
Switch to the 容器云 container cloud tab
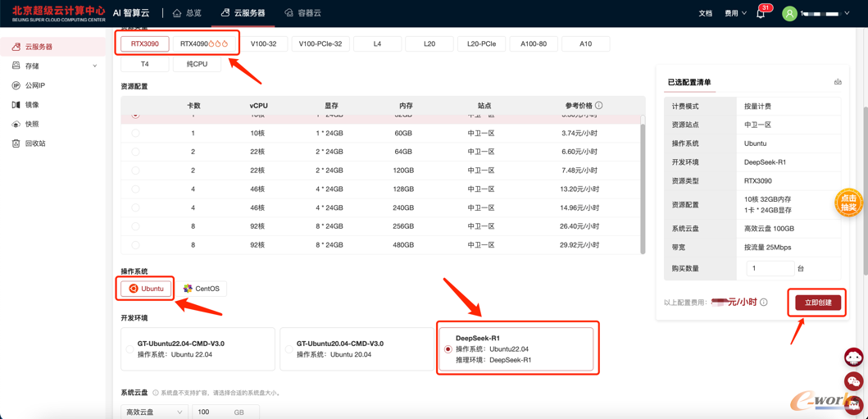[302, 13]
